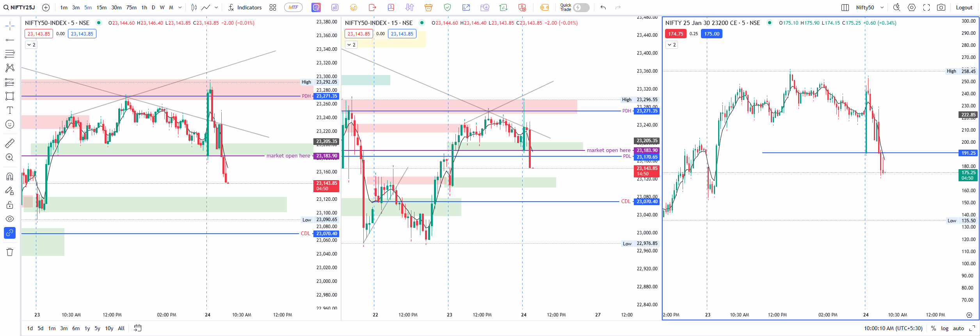Screen dimensions: 980x336
Task: Switch to the 3m timeframe
Action: click(76, 7)
